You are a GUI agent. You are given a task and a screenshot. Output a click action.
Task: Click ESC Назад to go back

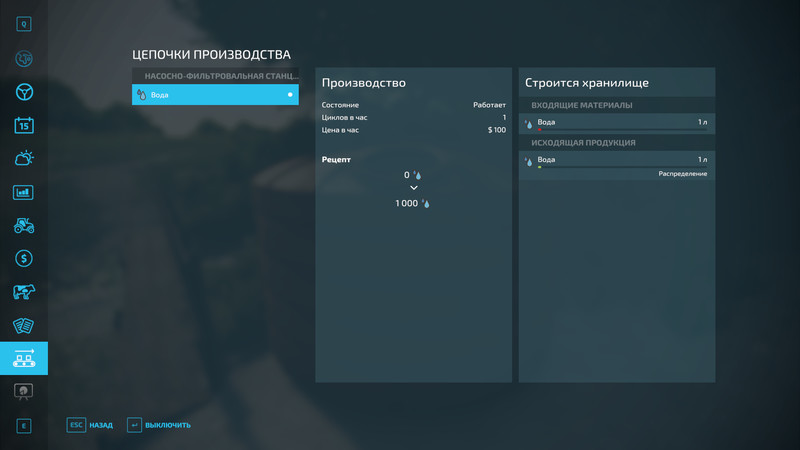90,425
